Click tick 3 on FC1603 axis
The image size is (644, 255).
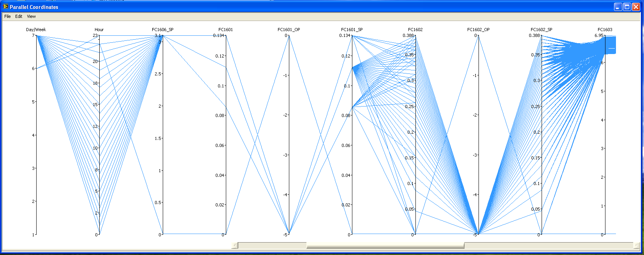tap(602, 148)
